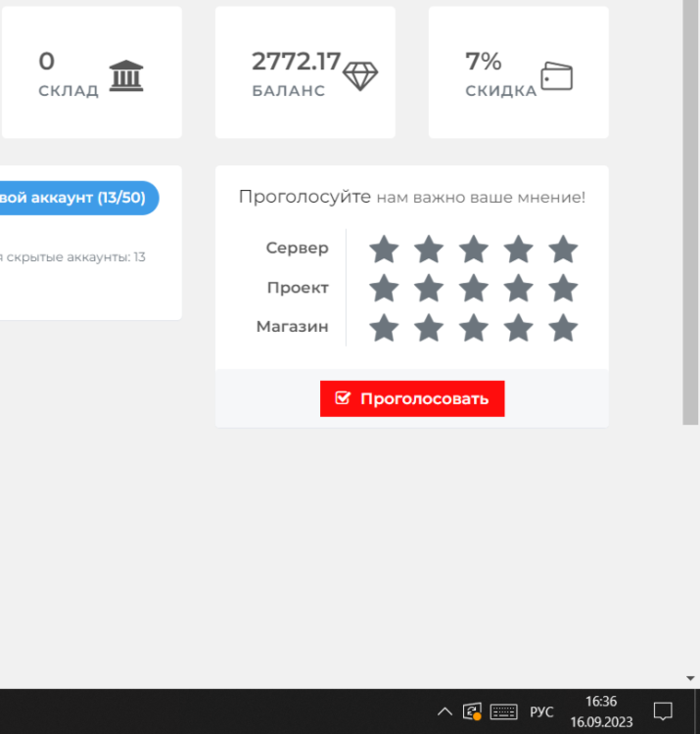The image size is (700, 734).
Task: Open the Windows notification center
Action: coord(663,711)
